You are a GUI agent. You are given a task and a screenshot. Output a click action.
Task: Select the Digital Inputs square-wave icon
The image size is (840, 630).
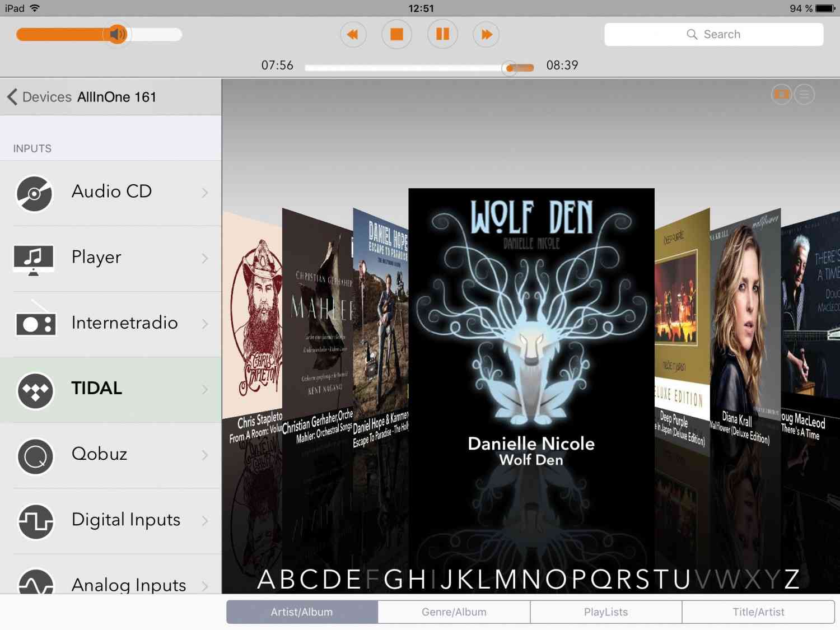pos(35,522)
